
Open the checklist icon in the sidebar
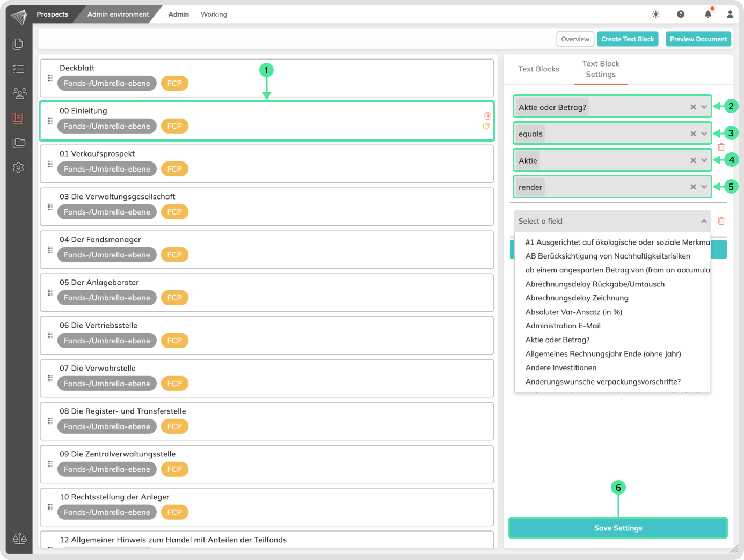point(18,69)
